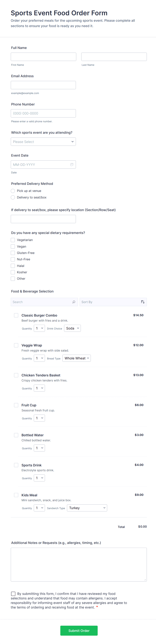Screen dimensions: 156x644
Task: Click the Phone Number field
Action: 43,113
